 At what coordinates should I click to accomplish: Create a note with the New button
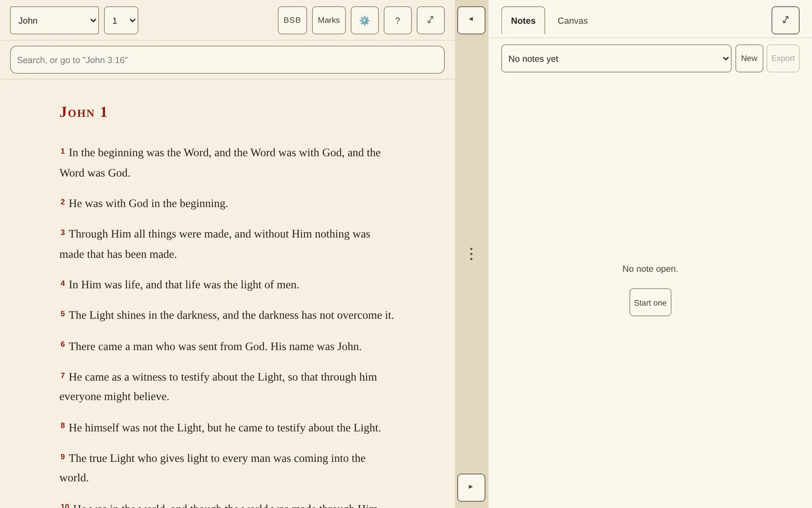[x=749, y=58]
